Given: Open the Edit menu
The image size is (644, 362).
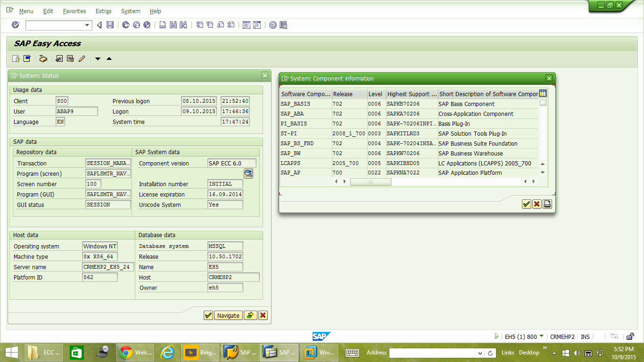Looking at the screenshot, I should pos(48,11).
